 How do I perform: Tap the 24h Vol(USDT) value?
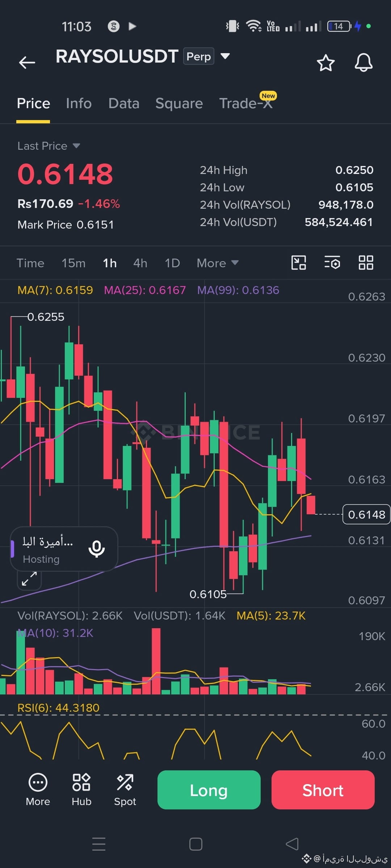[x=339, y=222]
